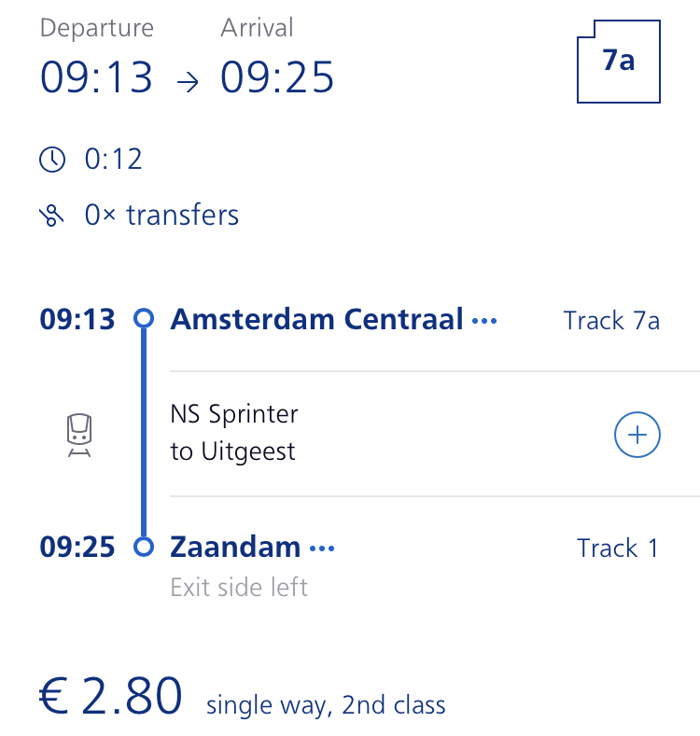Screen dimensions: 700x736
Task: Click the € 2.80 price
Action: pyautogui.click(x=110, y=696)
